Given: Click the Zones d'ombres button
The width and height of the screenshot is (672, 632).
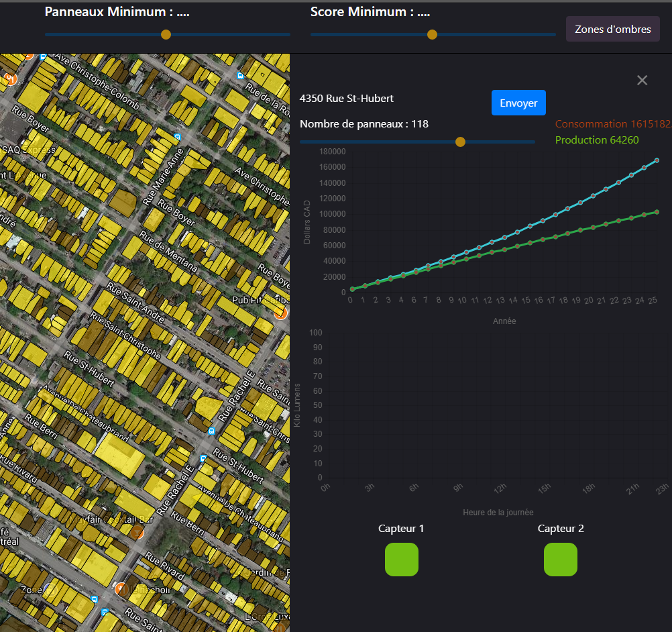Looking at the screenshot, I should pos(612,29).
